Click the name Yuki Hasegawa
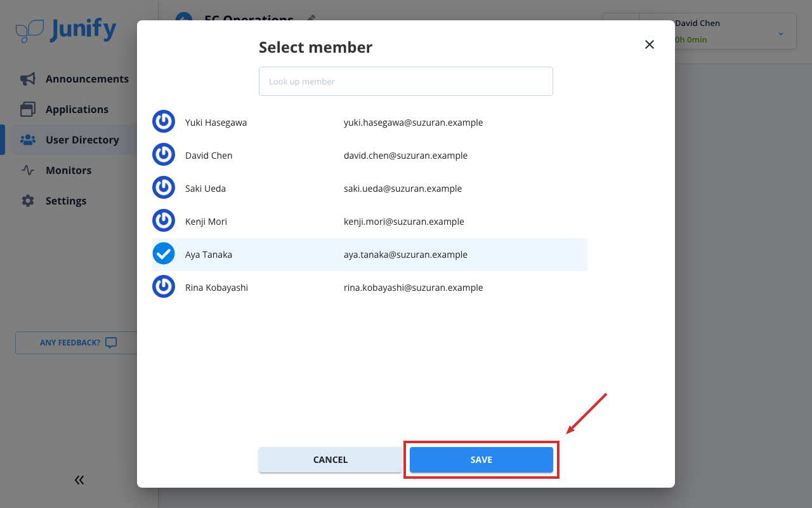The image size is (812, 508). [x=216, y=123]
